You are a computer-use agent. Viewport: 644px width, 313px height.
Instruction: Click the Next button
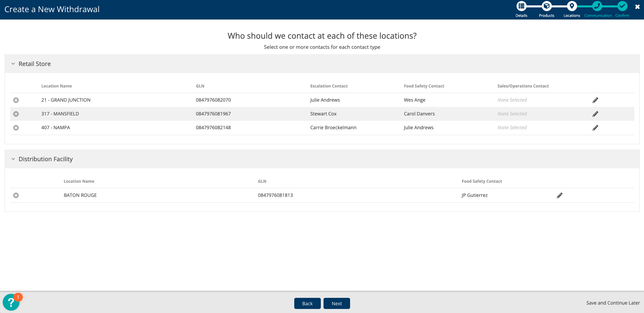337,303
